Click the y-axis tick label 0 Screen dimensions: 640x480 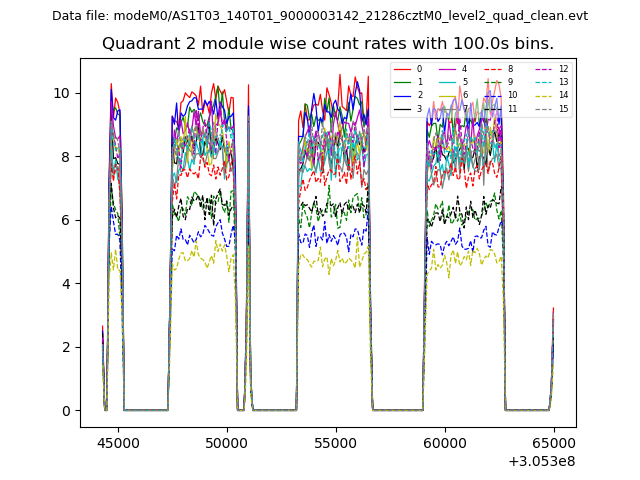[67, 411]
